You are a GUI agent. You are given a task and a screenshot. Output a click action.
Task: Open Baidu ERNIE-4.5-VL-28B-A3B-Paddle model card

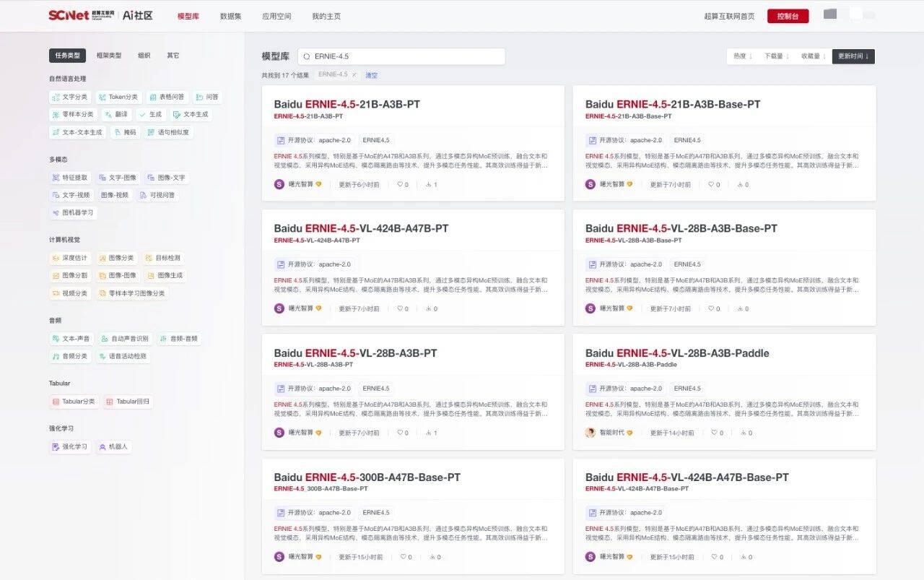pos(724,391)
